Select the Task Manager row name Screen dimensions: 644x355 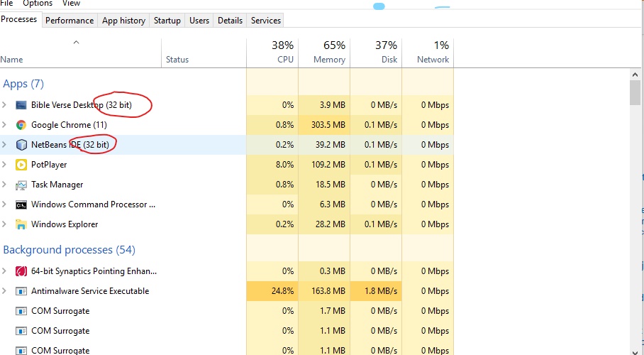(x=57, y=185)
